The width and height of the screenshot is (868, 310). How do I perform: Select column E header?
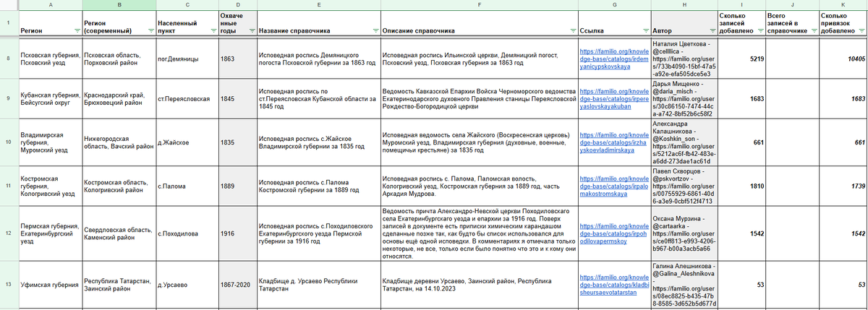[x=318, y=4]
